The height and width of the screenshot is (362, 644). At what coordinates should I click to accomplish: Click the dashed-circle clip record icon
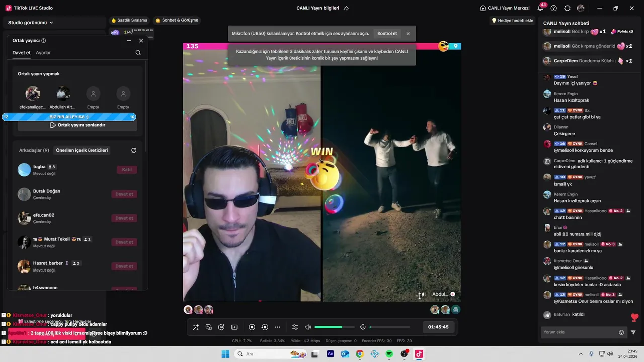(265, 327)
